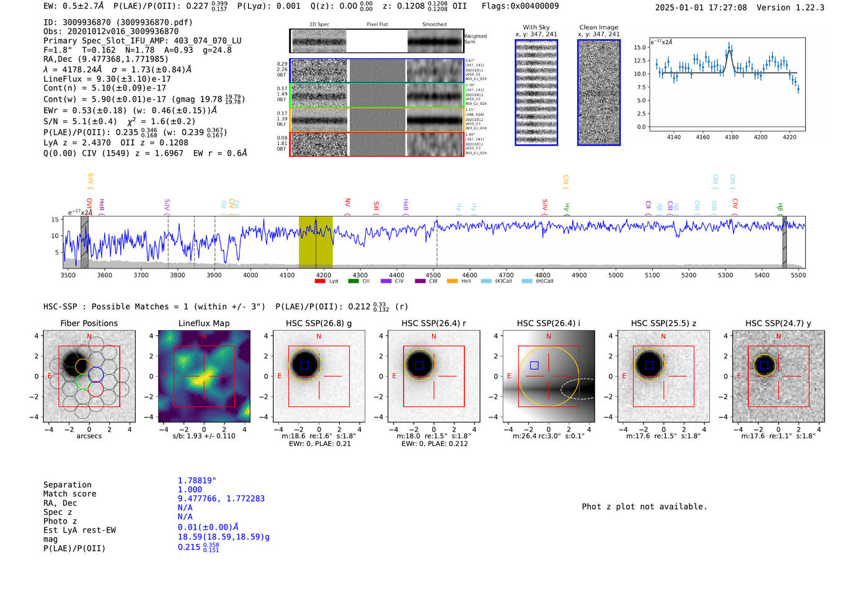Click the red fiber circle in Fiber Positions
868x591 pixels.
pyautogui.click(x=95, y=389)
